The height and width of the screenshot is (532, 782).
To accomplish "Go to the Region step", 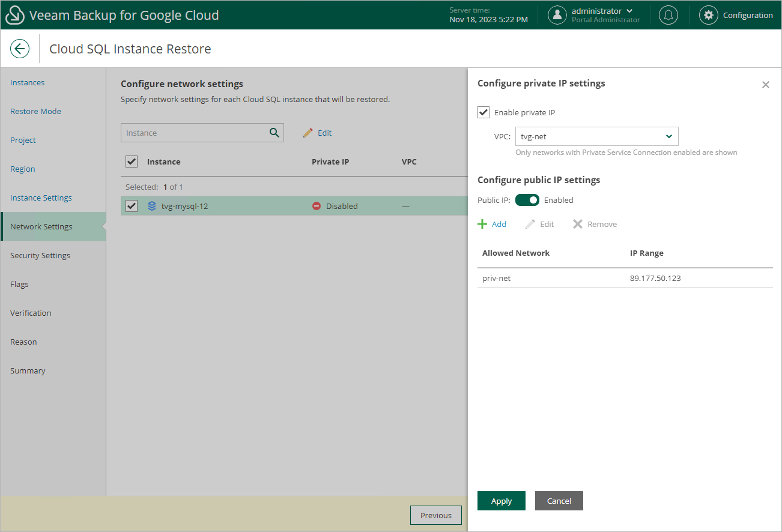I will tap(23, 169).
